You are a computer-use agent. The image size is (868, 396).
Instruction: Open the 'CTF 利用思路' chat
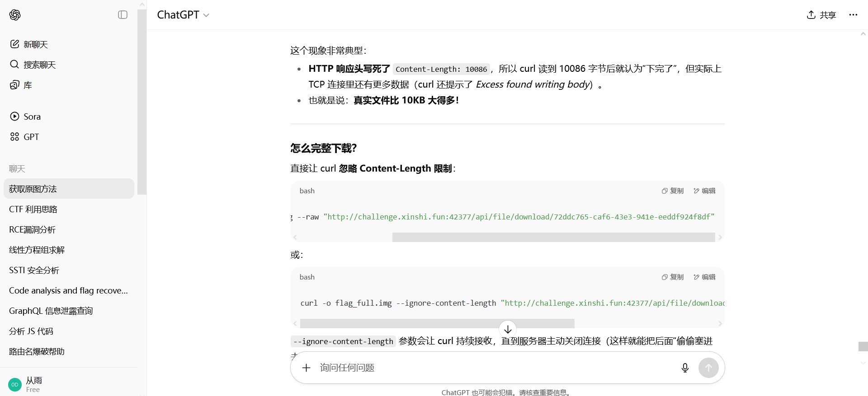[33, 209]
